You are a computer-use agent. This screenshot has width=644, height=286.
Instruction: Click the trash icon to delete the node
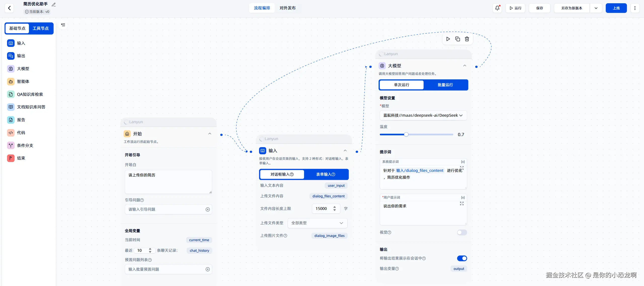pos(467,39)
